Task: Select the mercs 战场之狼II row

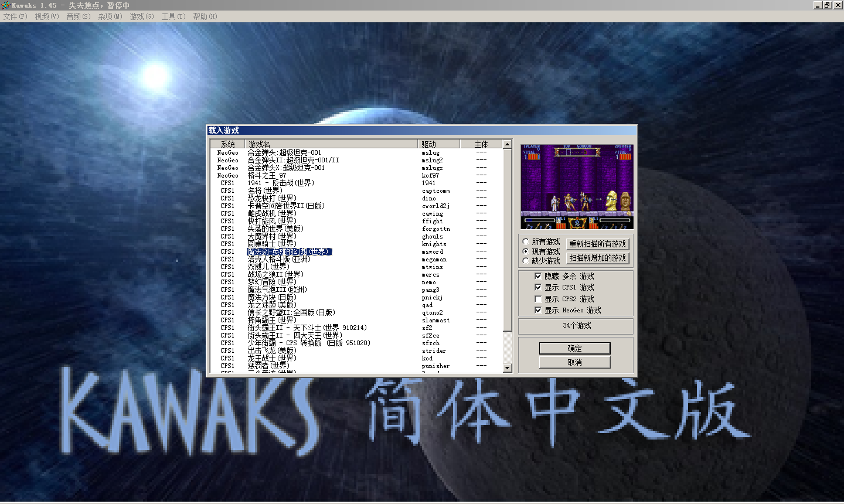Action: click(x=356, y=274)
